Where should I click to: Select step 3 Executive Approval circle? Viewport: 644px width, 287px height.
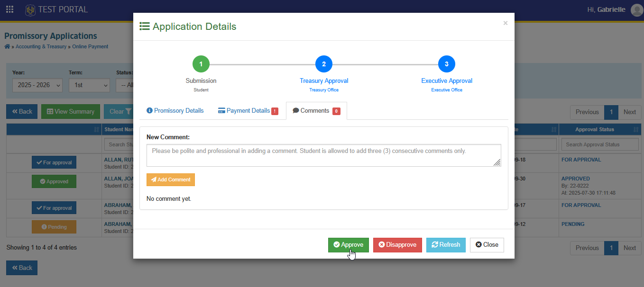pyautogui.click(x=447, y=64)
